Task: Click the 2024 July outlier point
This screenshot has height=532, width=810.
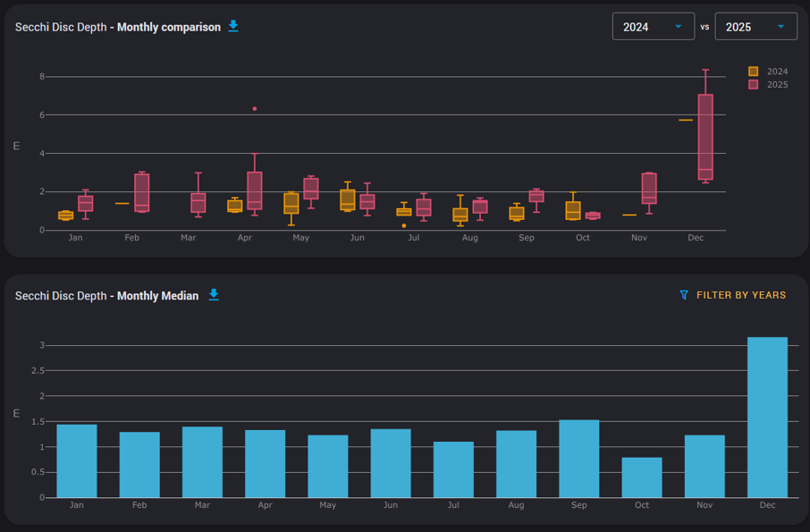Action: [404, 225]
